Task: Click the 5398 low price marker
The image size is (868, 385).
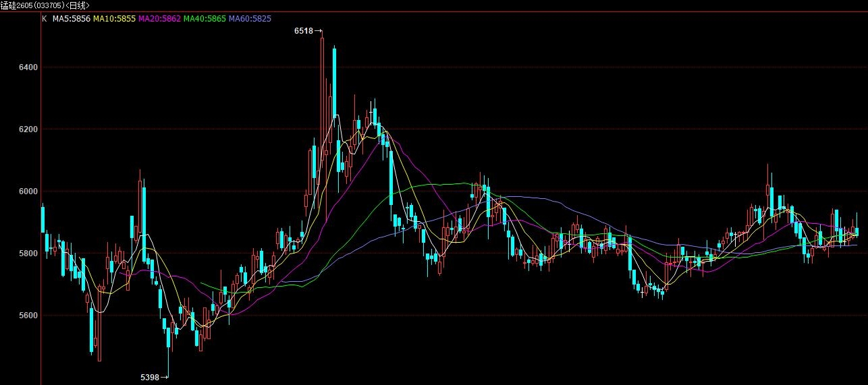Action: 150,378
